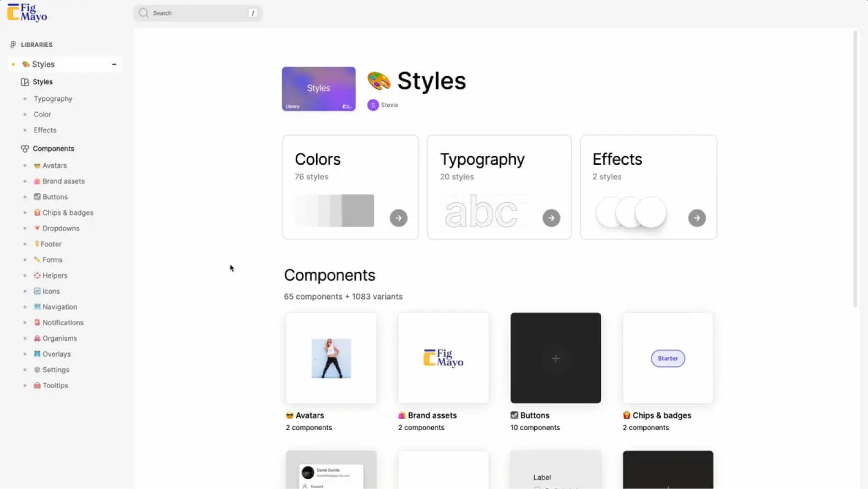868x489 pixels.
Task: Open Navigation in the sidebar
Action: pyautogui.click(x=56, y=307)
